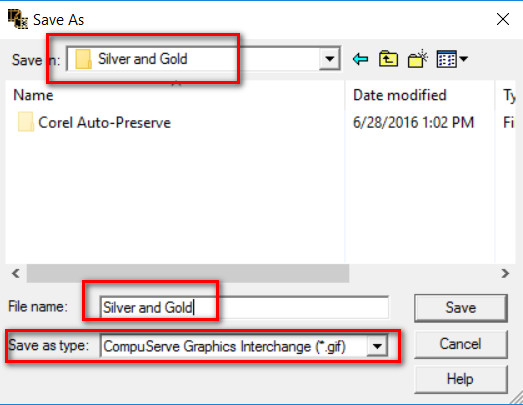Select the CompuServe Graphics Interchange type box
This screenshot has width=523, height=405.
[244, 346]
